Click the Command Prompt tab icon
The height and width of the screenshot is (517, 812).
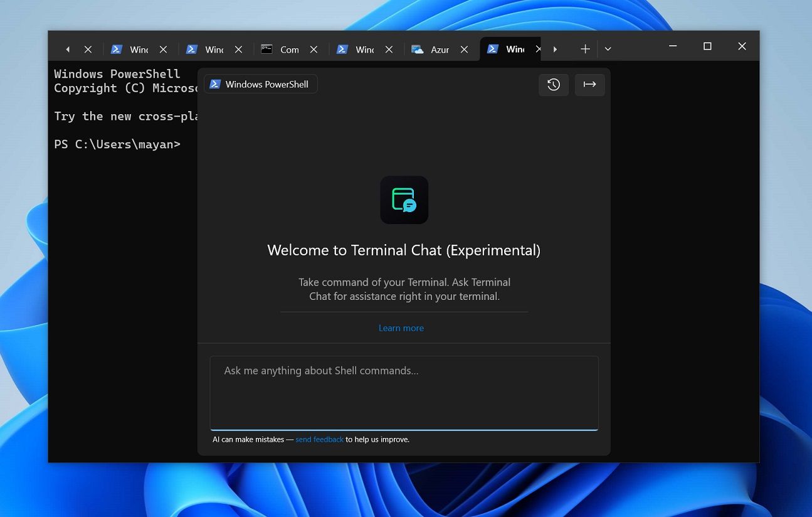pos(266,49)
